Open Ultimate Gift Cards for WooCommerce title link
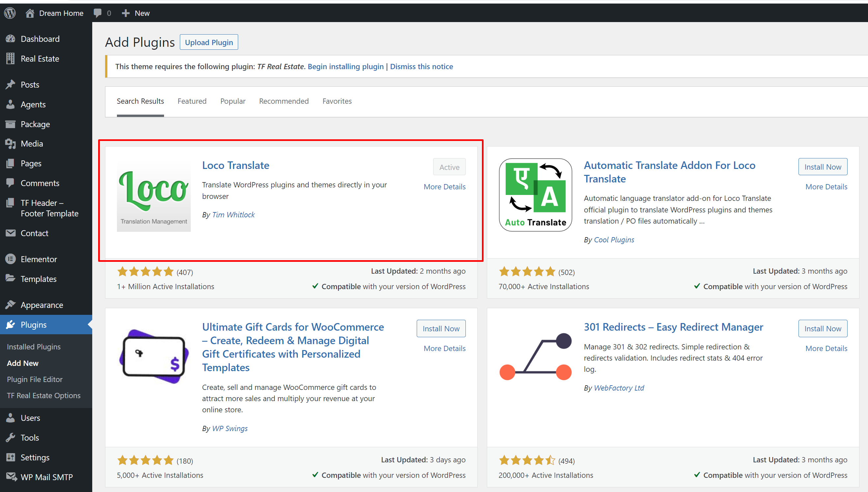868x492 pixels. (x=293, y=347)
